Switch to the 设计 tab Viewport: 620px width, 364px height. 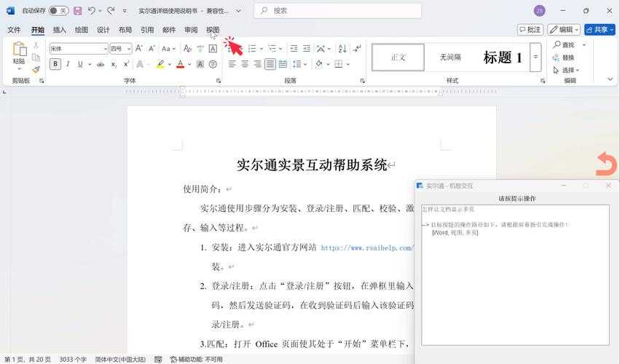tap(103, 30)
